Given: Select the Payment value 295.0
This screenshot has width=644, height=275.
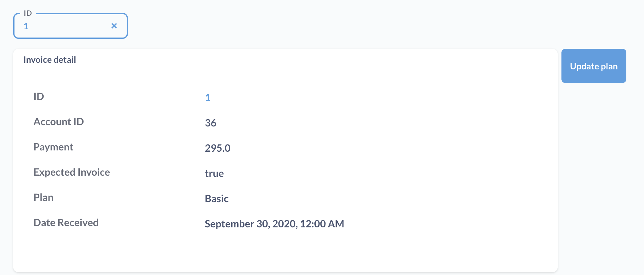Looking at the screenshot, I should pos(217,148).
